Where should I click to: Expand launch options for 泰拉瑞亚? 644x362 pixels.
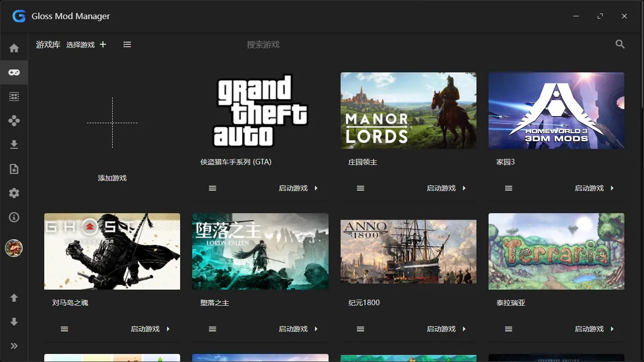[x=613, y=328]
